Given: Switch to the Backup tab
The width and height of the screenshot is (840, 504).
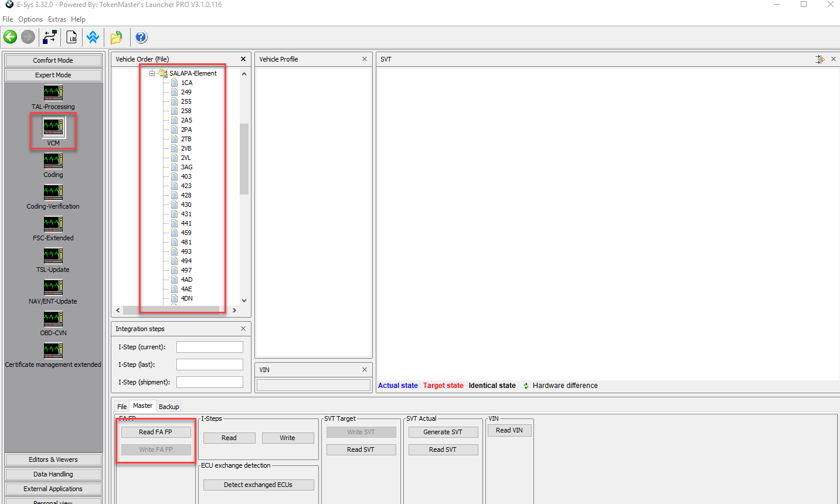Looking at the screenshot, I should pos(169,406).
